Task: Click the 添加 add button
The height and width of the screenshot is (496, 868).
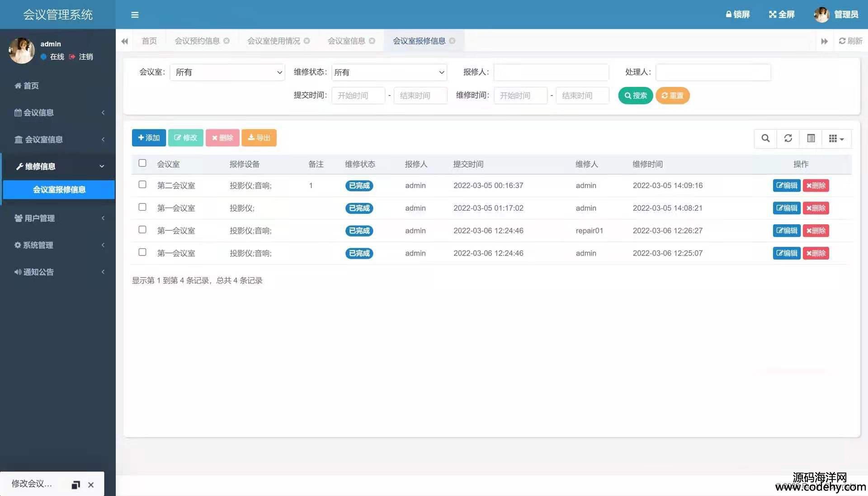Action: pyautogui.click(x=149, y=138)
